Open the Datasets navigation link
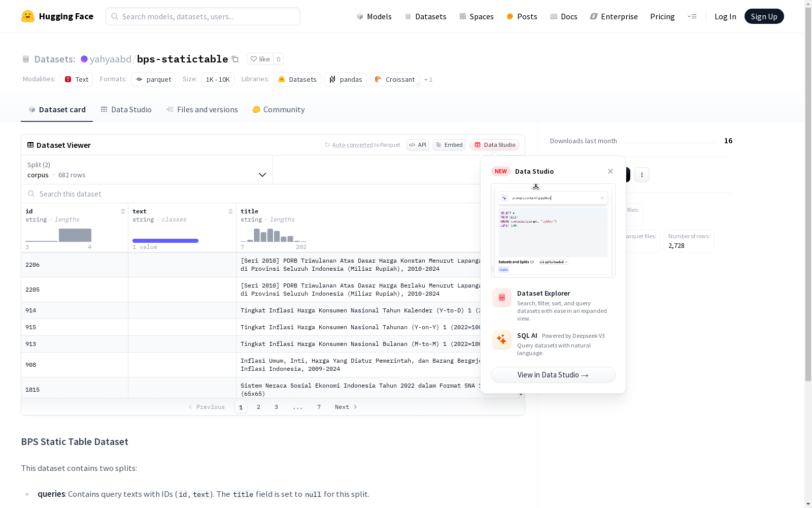This screenshot has height=508, width=812. [425, 16]
